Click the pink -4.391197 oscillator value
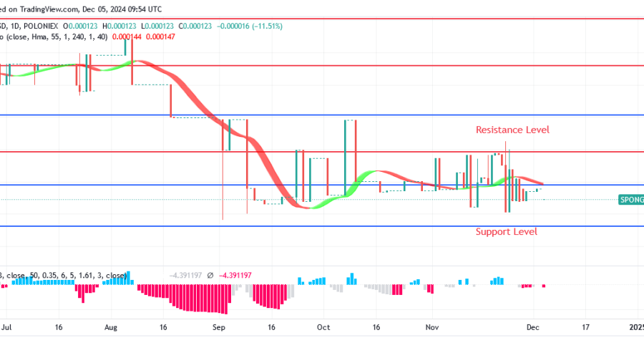 coord(235,275)
